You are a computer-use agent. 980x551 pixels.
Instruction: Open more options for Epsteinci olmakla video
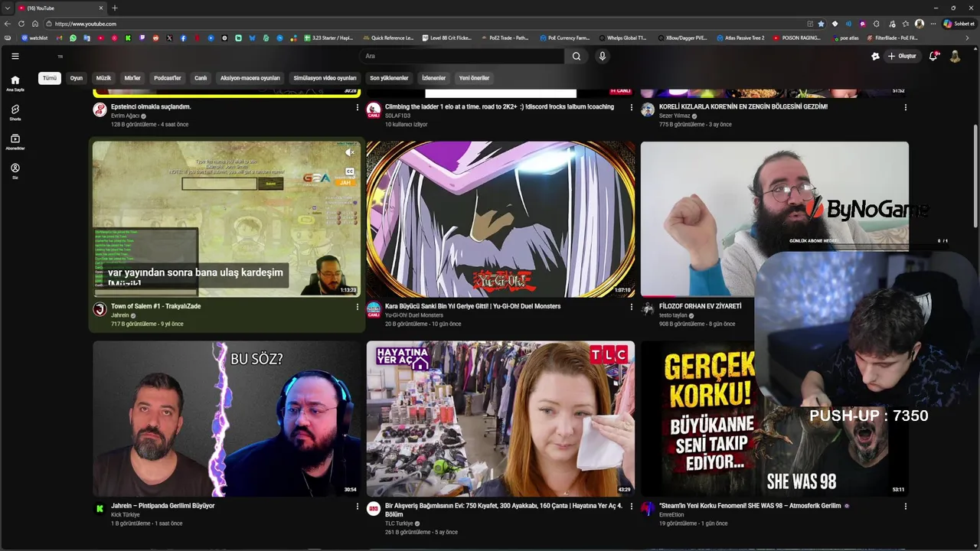point(357,108)
